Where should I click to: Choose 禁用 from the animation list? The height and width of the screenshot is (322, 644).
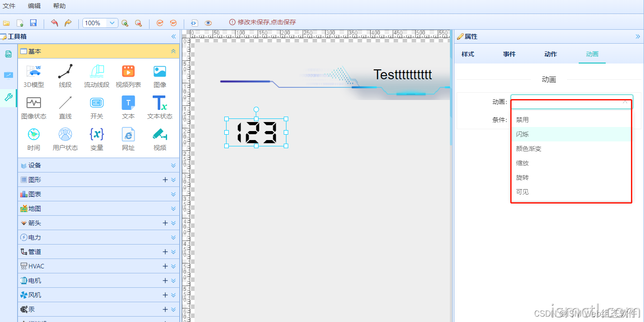(571, 120)
